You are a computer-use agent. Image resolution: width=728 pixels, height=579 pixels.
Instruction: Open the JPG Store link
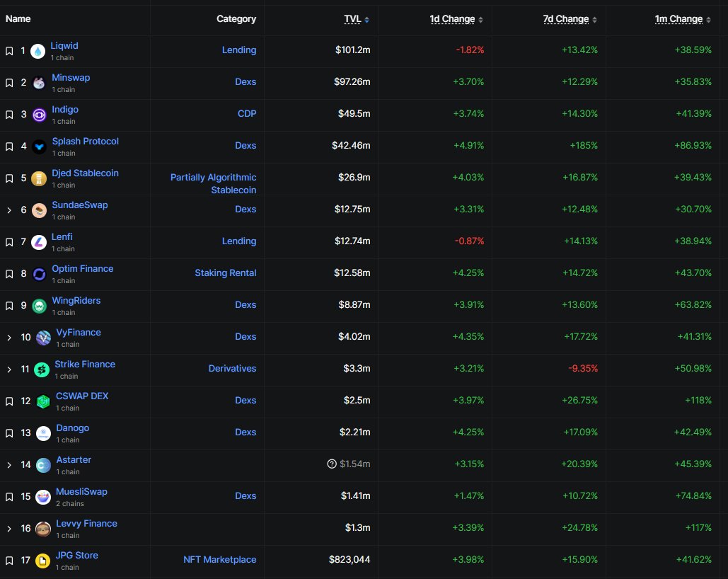pos(76,556)
